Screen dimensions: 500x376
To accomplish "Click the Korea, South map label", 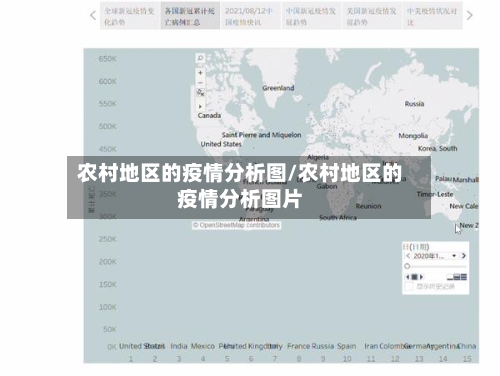I will (438, 149).
